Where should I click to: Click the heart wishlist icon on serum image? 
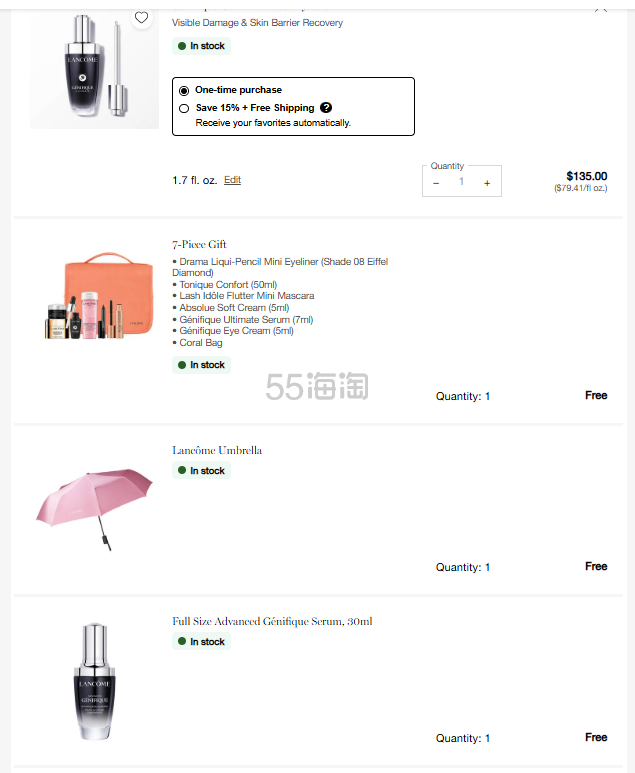pyautogui.click(x=141, y=18)
